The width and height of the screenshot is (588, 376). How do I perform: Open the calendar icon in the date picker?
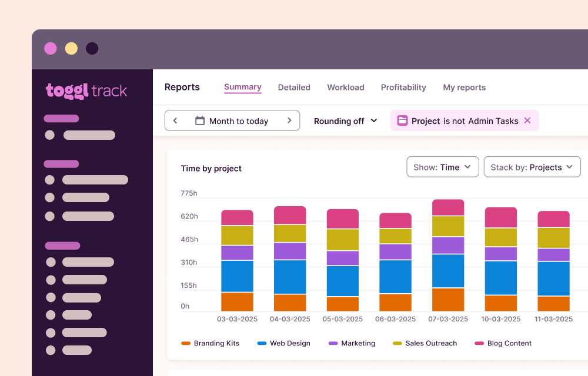(x=200, y=121)
